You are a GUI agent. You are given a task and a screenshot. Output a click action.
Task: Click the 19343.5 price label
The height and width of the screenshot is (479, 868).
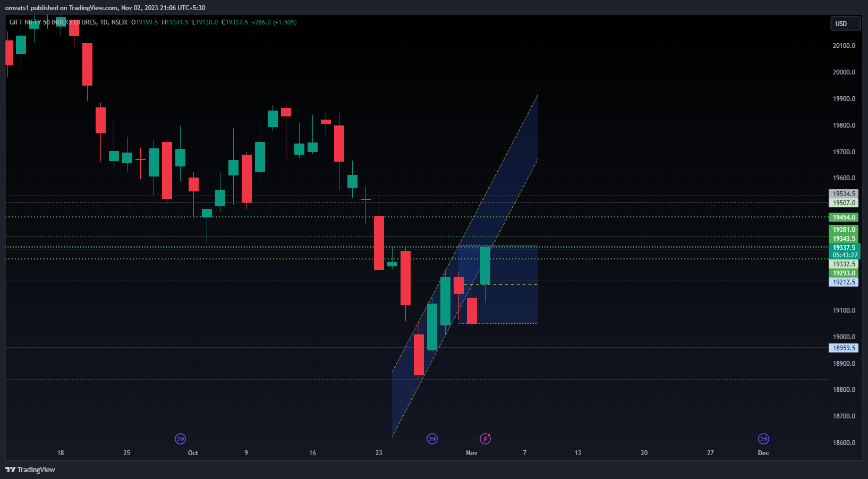pyautogui.click(x=844, y=239)
